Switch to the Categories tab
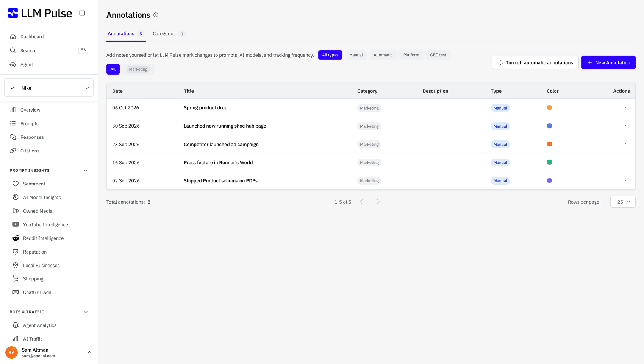The width and height of the screenshot is (644, 364). (x=169, y=34)
